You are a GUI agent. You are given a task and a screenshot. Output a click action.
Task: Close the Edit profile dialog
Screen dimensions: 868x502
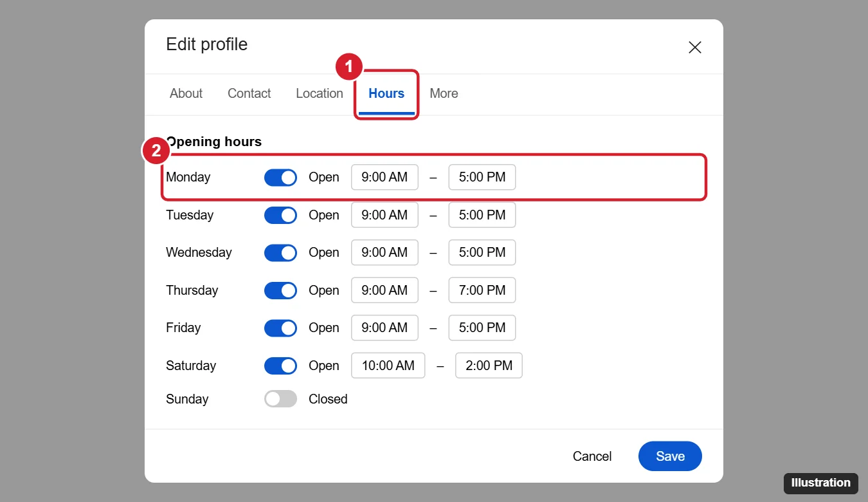pyautogui.click(x=695, y=47)
